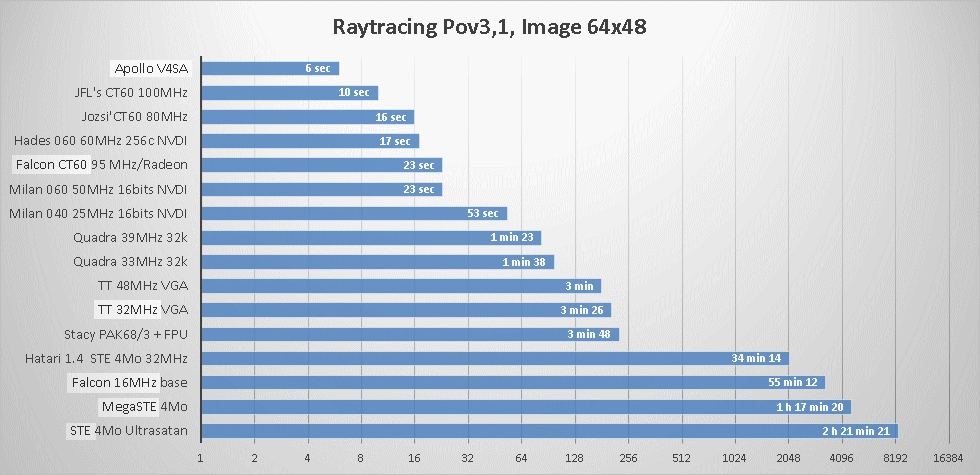980x475 pixels.
Task: Click the "34 min 14" bar value
Action: pos(756,358)
